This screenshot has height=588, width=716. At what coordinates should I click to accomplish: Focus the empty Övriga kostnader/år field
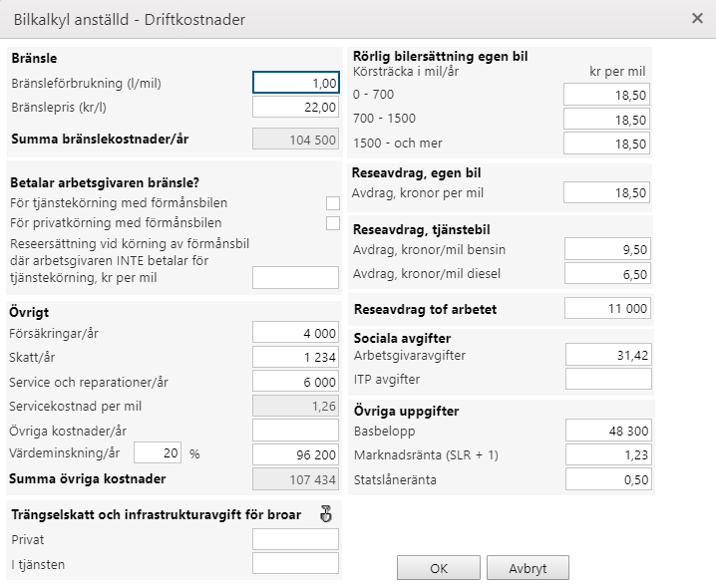point(296,431)
